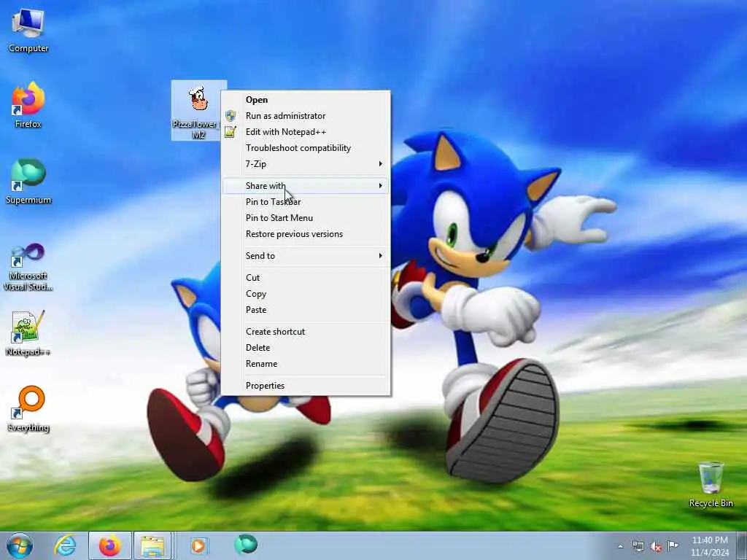Select the PizzaTower_M2 desktop icon
The width and height of the screenshot is (747, 560).
tap(198, 111)
